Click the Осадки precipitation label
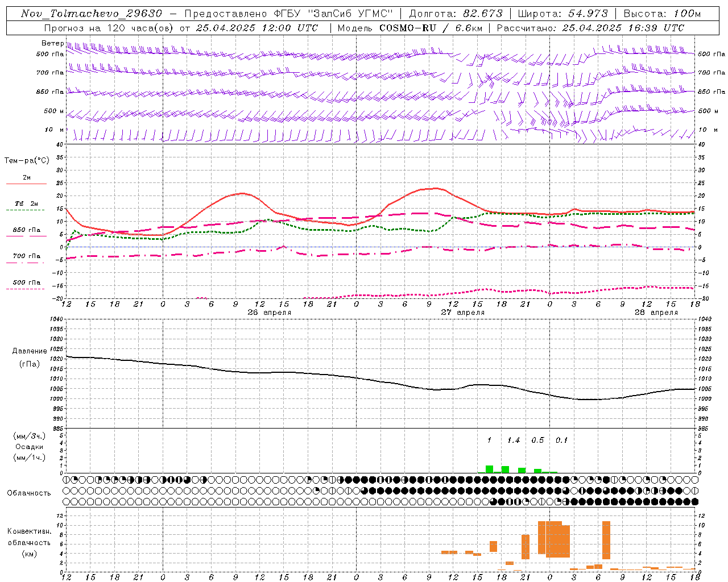728x582 pixels. point(30,447)
